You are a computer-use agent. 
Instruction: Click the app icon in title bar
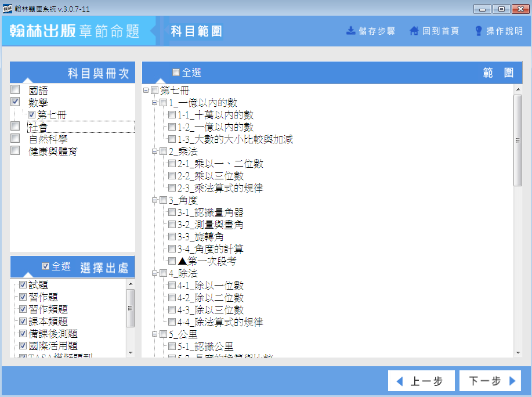7,9
